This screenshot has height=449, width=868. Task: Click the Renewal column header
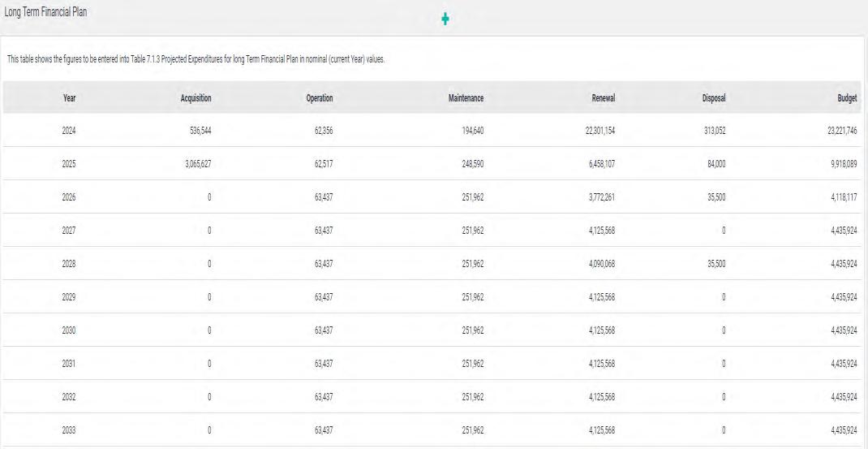pyautogui.click(x=604, y=98)
